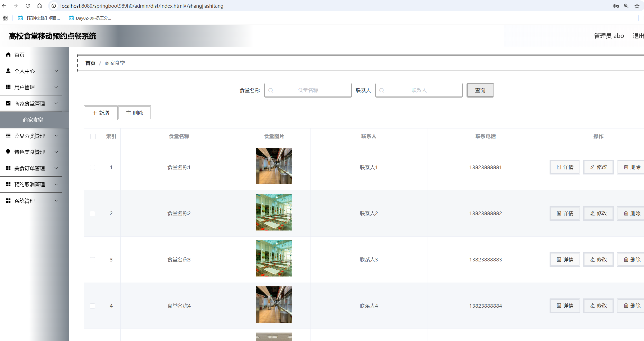Open the 食堂名称2 canteen image
The height and width of the screenshot is (341, 644).
pyautogui.click(x=274, y=212)
